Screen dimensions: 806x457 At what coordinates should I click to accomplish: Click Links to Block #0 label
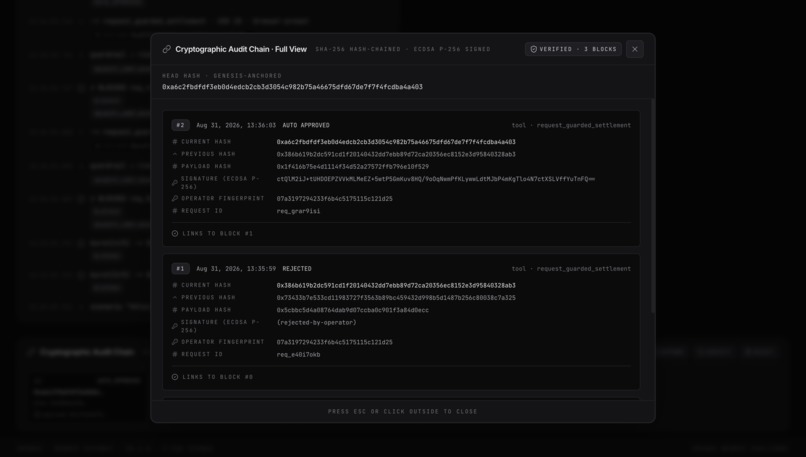coord(217,377)
